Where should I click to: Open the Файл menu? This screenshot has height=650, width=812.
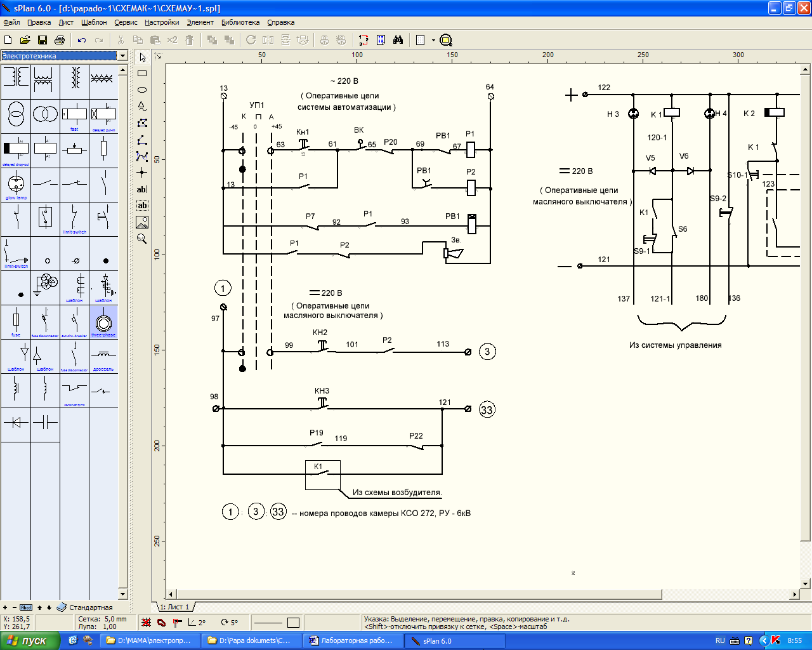point(11,22)
